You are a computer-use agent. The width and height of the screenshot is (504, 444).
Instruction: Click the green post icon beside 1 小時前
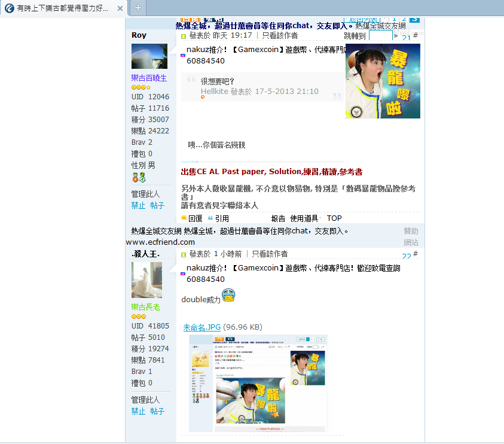(184, 254)
